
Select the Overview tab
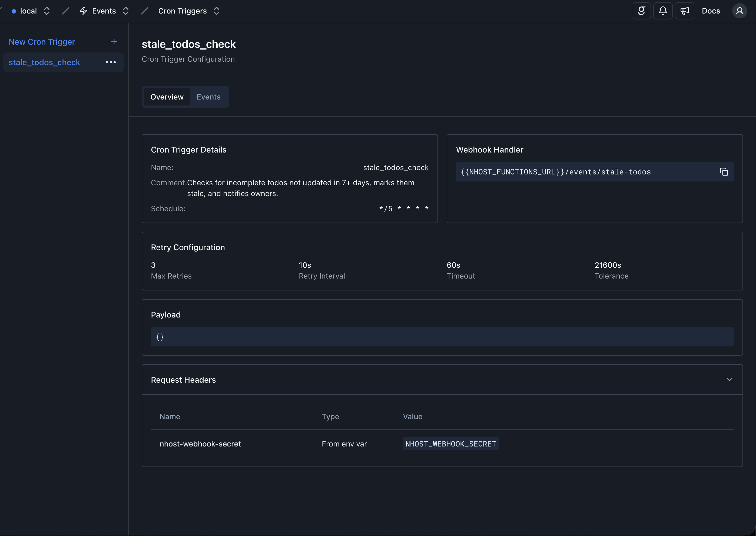167,97
